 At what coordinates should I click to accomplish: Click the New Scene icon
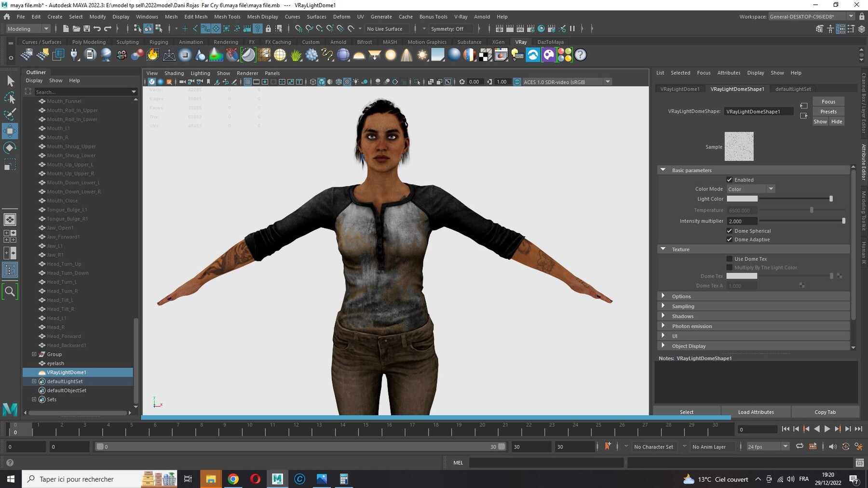point(66,29)
